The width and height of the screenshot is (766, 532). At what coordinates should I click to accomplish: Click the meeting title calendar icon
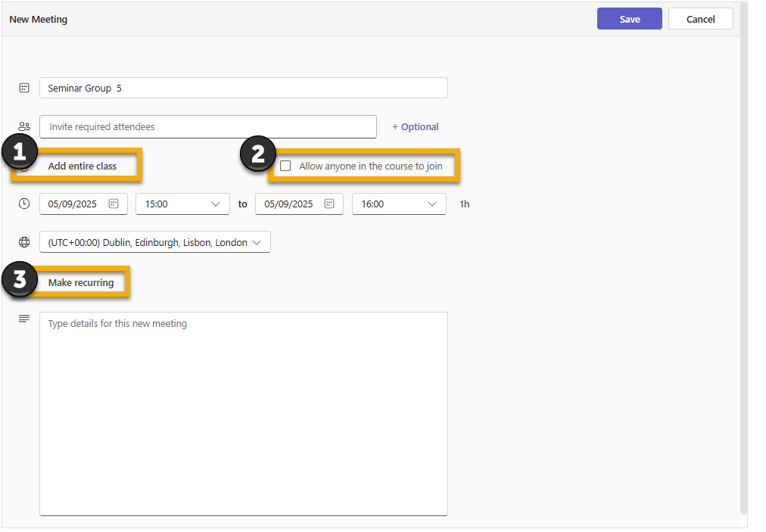click(24, 88)
